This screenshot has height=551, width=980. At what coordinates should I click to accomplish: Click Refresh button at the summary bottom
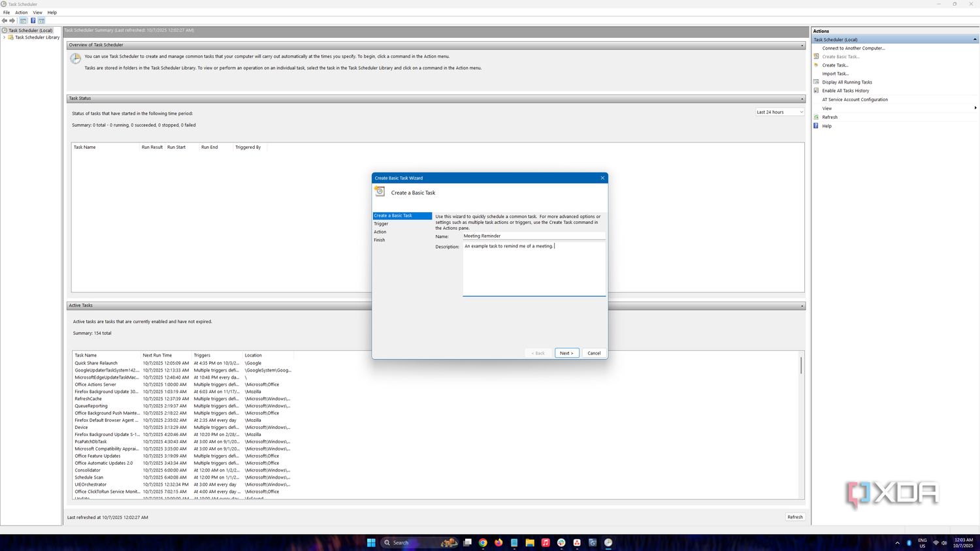coord(795,517)
